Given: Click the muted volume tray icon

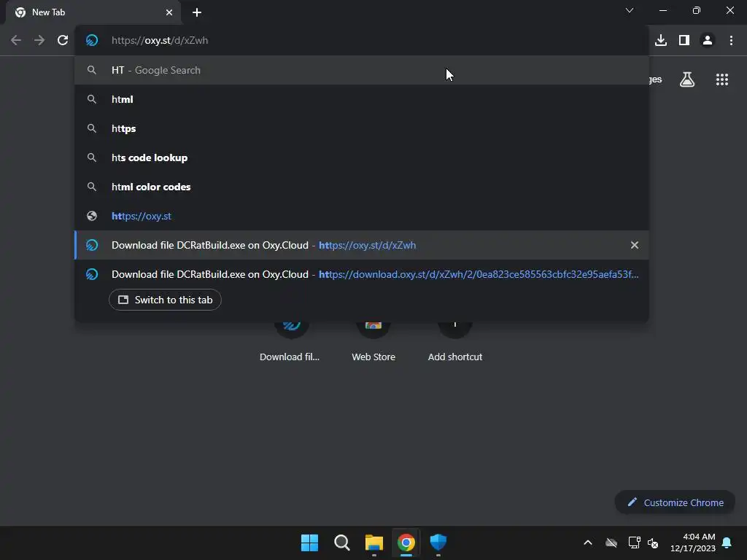Looking at the screenshot, I should pyautogui.click(x=653, y=542).
